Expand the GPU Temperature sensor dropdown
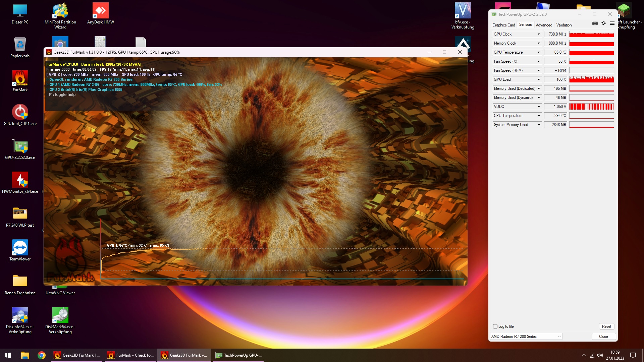The height and width of the screenshot is (362, 644). pyautogui.click(x=539, y=52)
